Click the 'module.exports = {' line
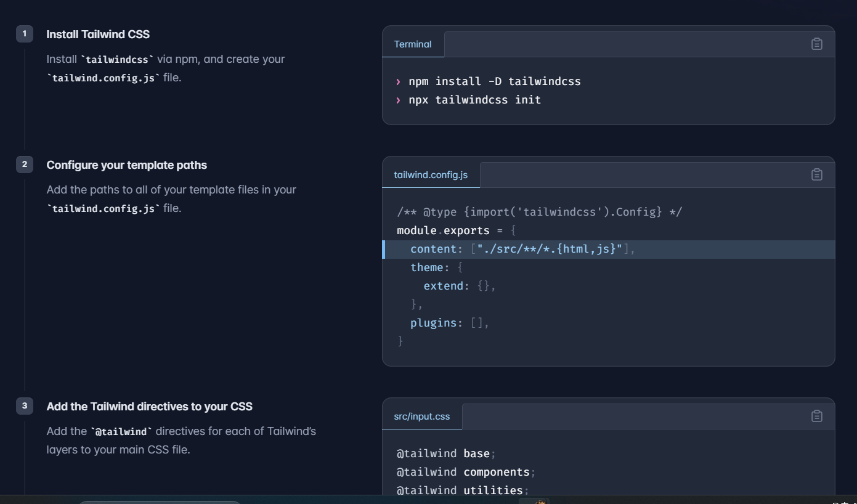Image resolution: width=857 pixels, height=504 pixels. point(457,230)
